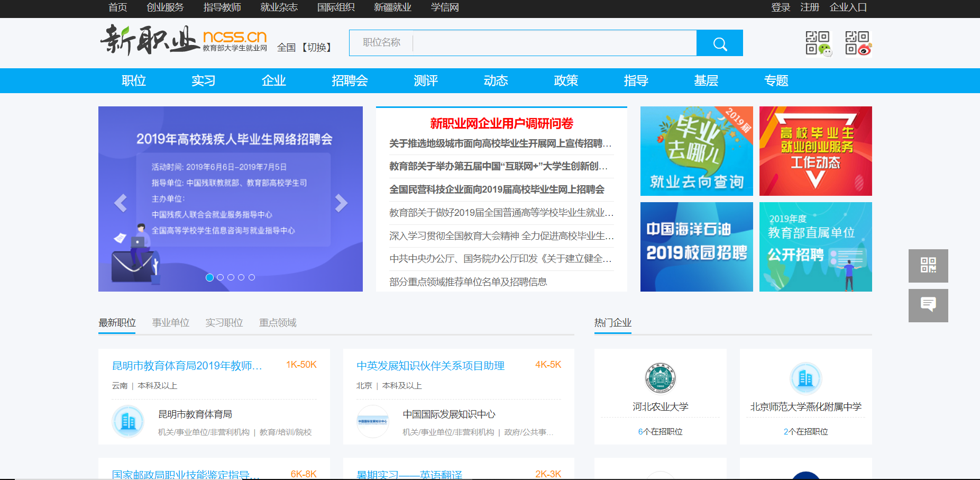Open floating QR code side button
The image size is (980, 480).
pyautogui.click(x=928, y=266)
